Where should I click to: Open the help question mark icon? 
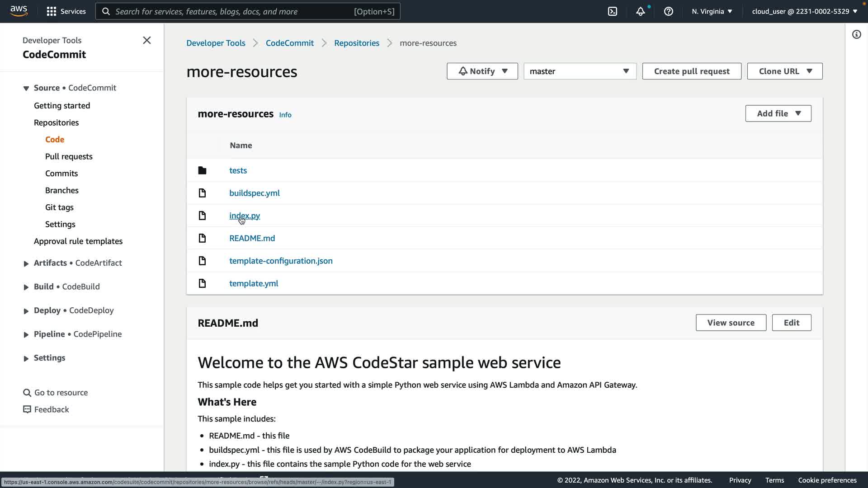(x=668, y=11)
